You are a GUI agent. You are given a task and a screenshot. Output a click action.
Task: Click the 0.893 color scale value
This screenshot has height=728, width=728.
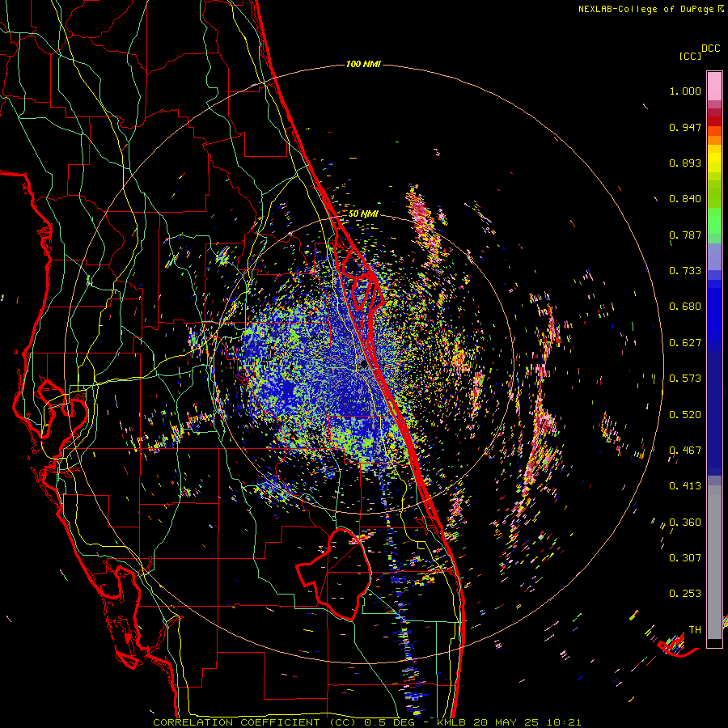[685, 163]
